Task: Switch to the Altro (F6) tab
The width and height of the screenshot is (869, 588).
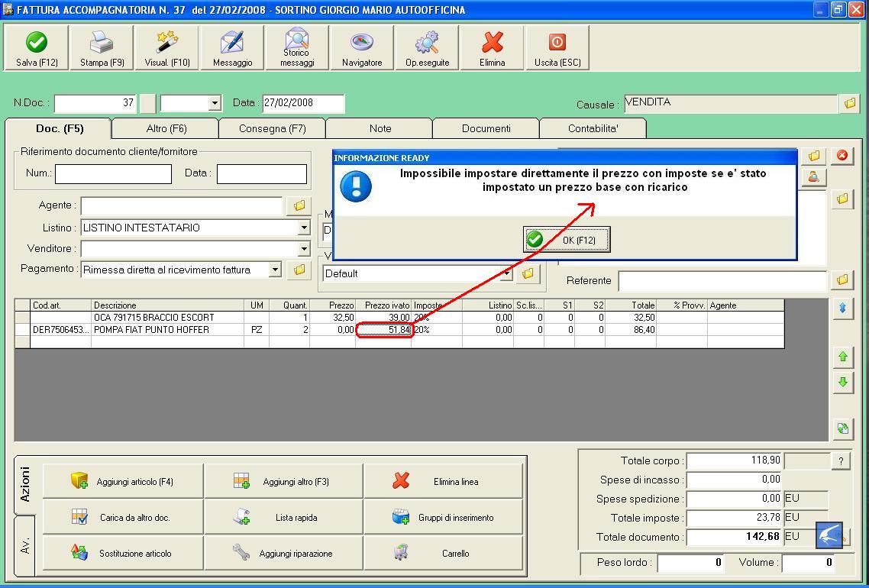Action: pyautogui.click(x=166, y=128)
